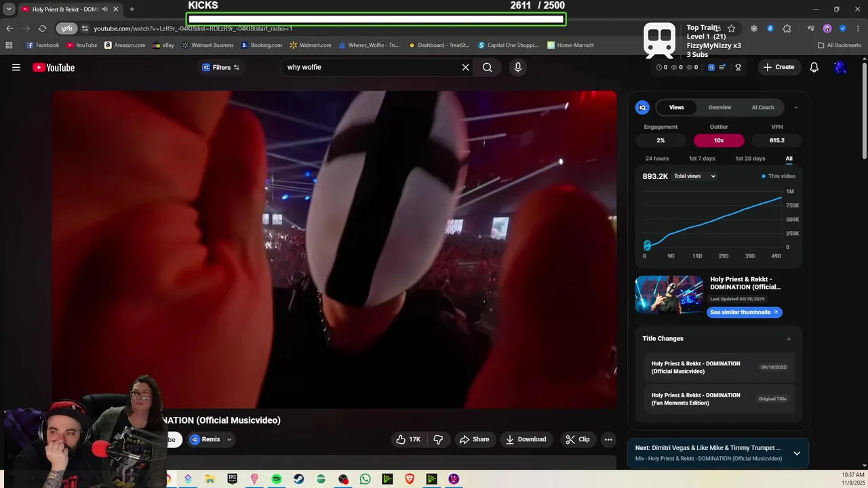
Task: Focus the YouTube search input field
Action: [x=372, y=67]
